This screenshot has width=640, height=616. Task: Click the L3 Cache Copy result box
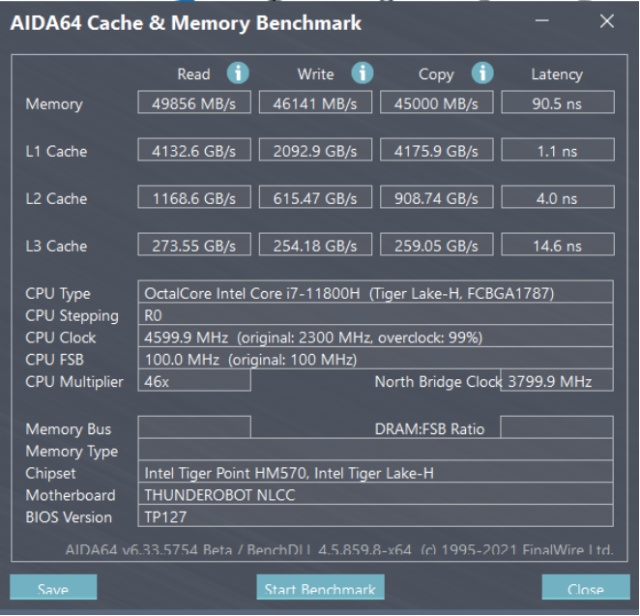tap(436, 246)
